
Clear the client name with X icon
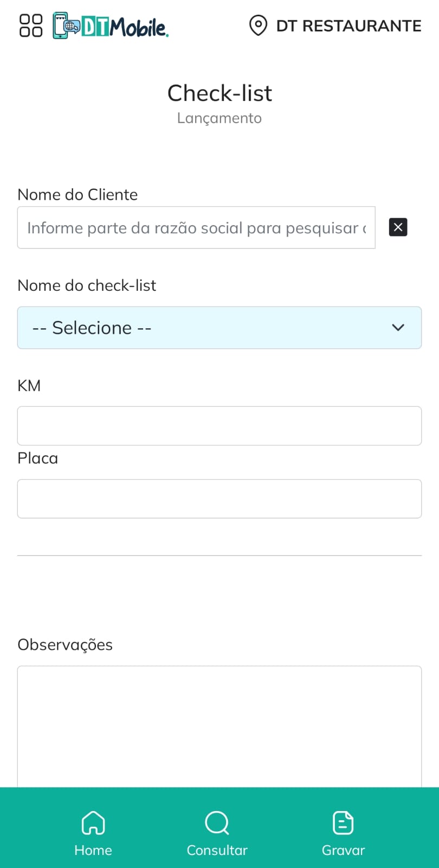click(398, 227)
